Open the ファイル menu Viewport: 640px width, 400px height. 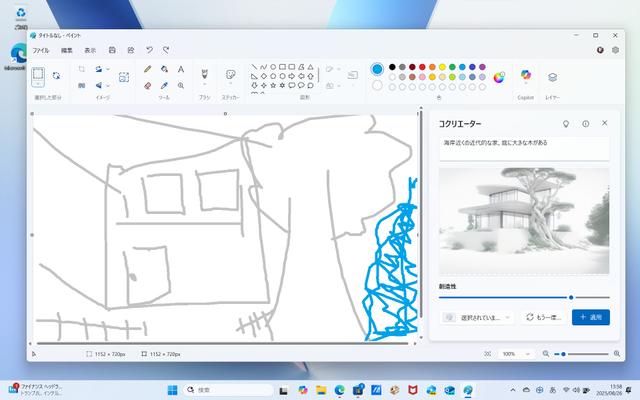click(x=40, y=49)
